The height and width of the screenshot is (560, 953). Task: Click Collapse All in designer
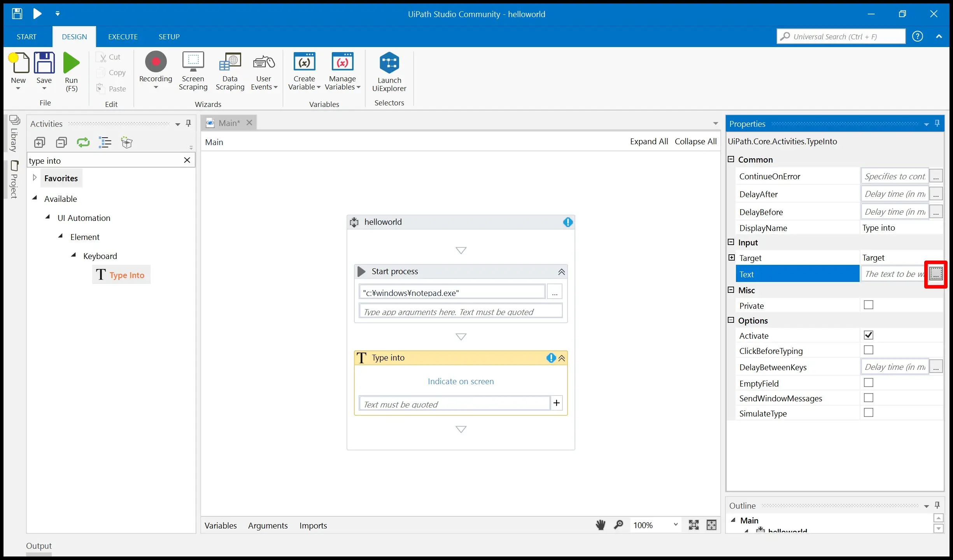[695, 142]
